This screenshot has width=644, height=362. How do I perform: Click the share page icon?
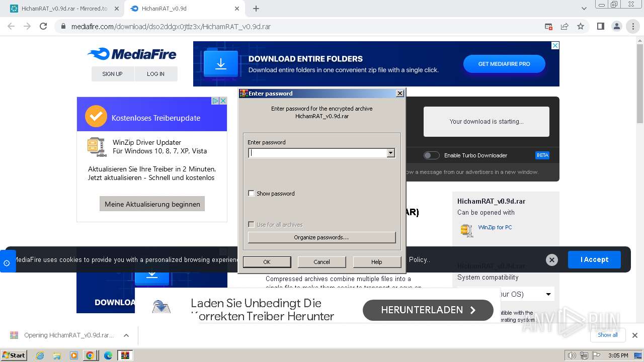(x=565, y=27)
